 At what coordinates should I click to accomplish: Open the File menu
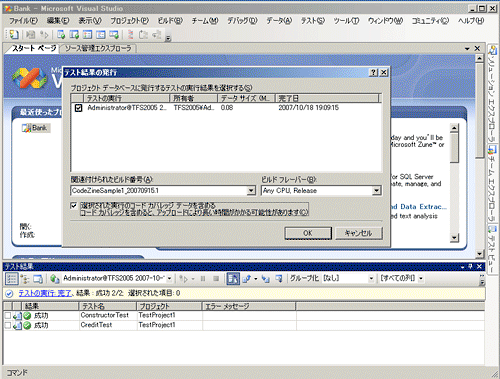[23, 21]
